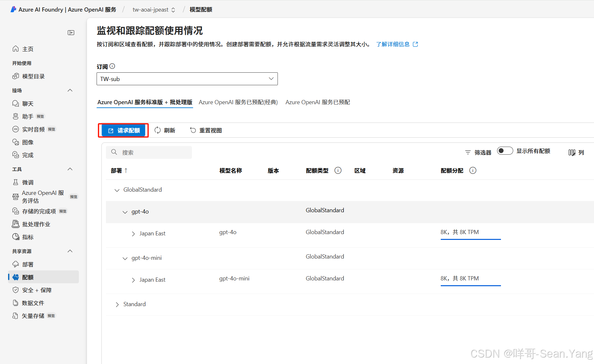
Task: Switch to Azure OpenAI 服务已预配(经典) tab
Action: 238,102
